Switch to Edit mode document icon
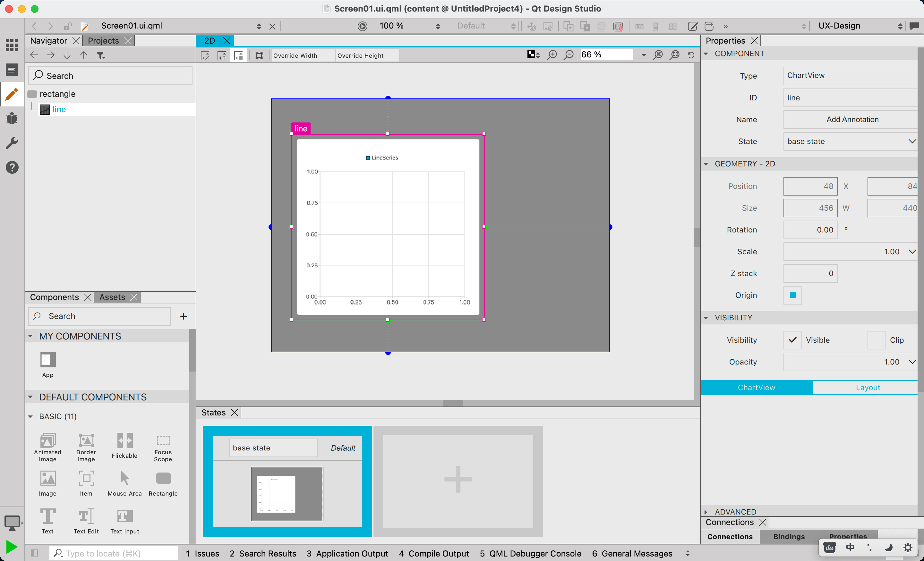Viewport: 924px width, 561px height. click(12, 69)
